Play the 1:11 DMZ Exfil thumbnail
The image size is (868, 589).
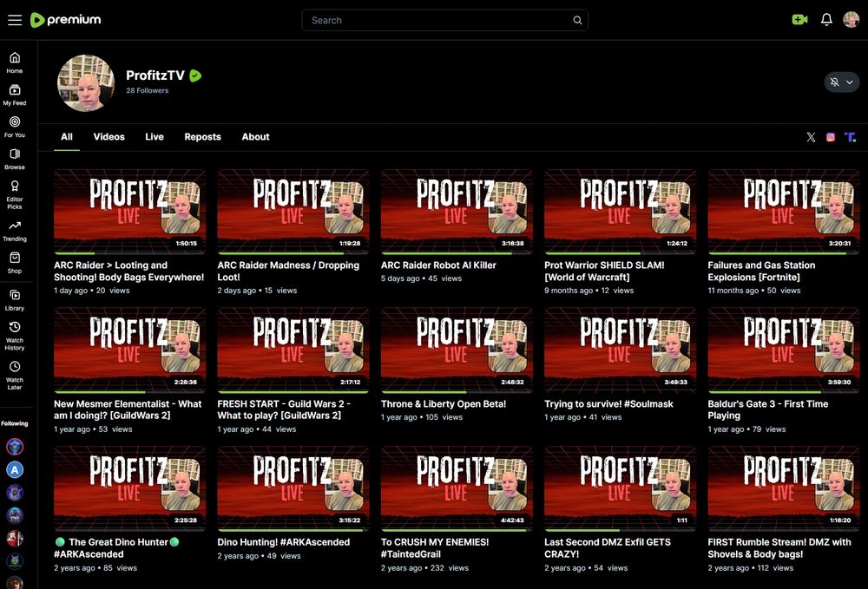[x=620, y=489]
